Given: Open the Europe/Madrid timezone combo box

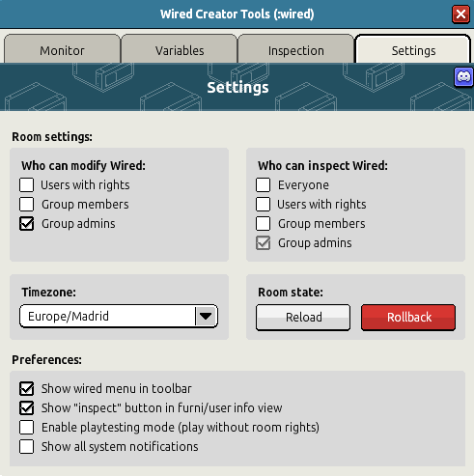Looking at the screenshot, I should click(x=119, y=316).
